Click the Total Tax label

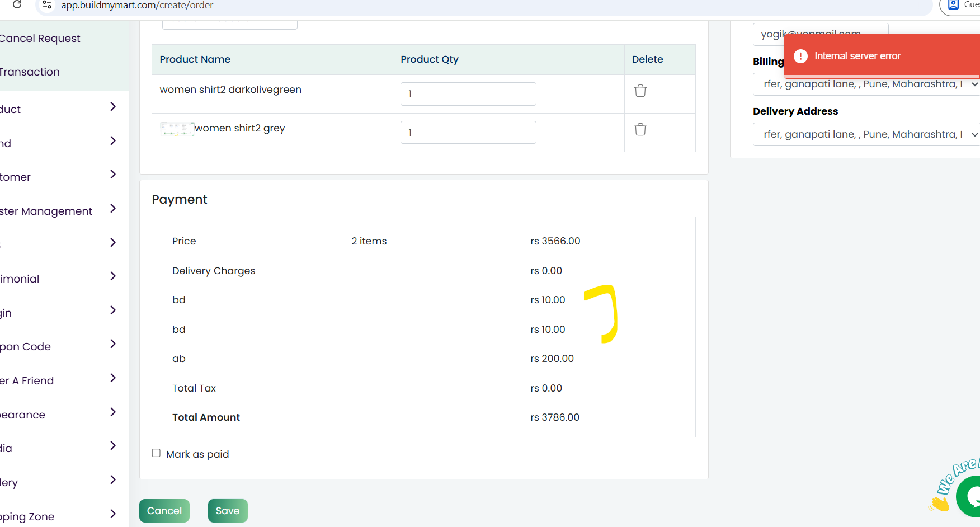click(194, 388)
